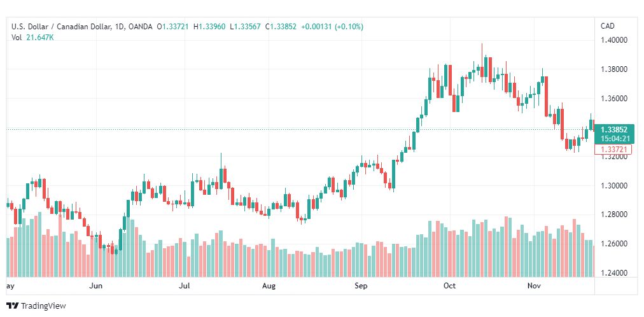The width and height of the screenshot is (644, 317).
Task: Click the 15:04:21 bar countdown timer
Action: click(613, 138)
